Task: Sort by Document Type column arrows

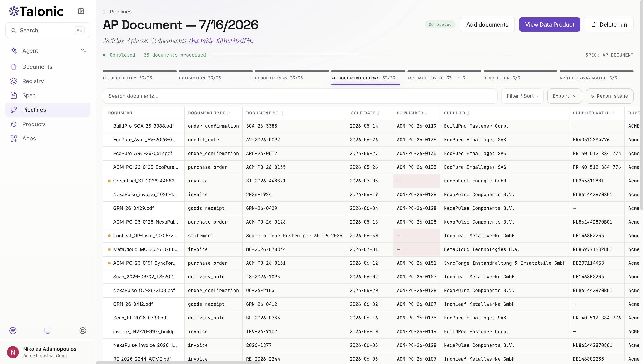Action: [x=228, y=113]
